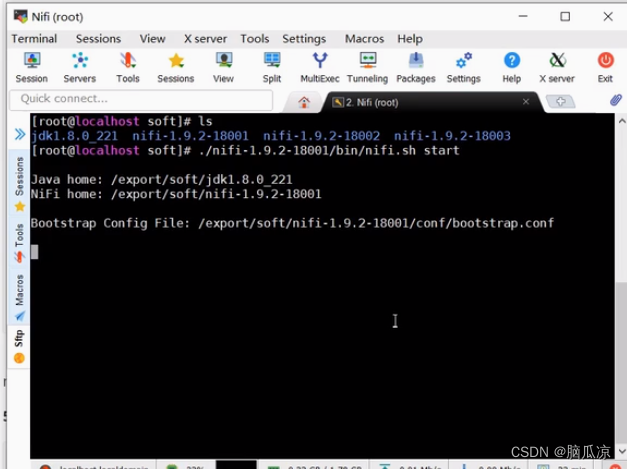Open the View toolbar icon
The width and height of the screenshot is (627, 469).
pyautogui.click(x=223, y=68)
